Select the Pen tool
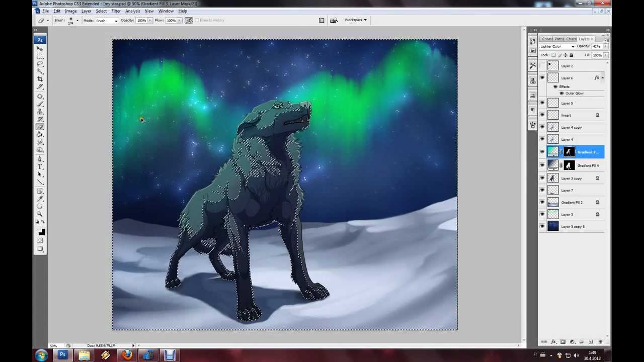Viewport: 644px width, 362px height. (x=40, y=159)
